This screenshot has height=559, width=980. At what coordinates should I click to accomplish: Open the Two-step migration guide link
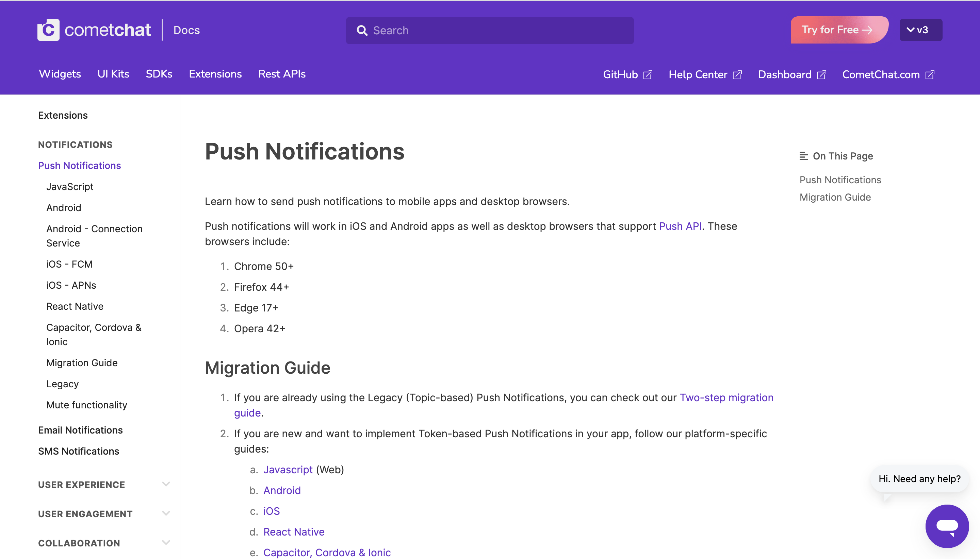coord(726,397)
